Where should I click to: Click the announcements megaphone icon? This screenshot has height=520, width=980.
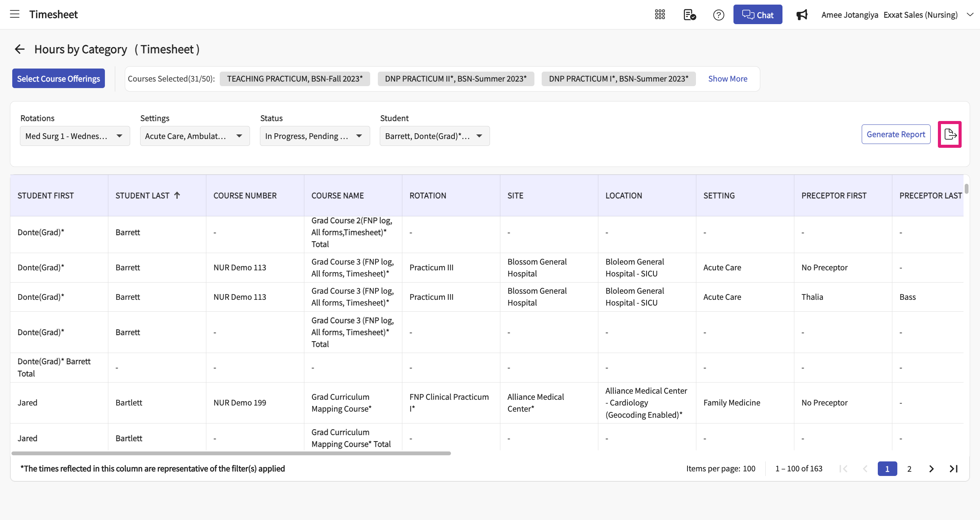[x=802, y=15]
